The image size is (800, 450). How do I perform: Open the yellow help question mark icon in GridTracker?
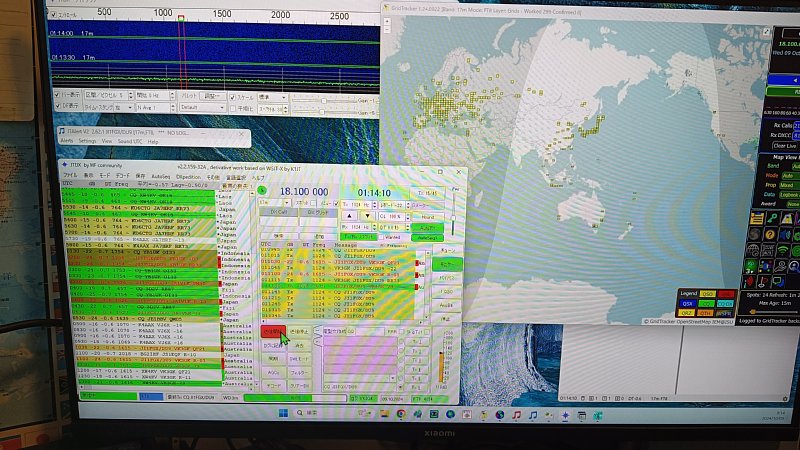(770, 234)
